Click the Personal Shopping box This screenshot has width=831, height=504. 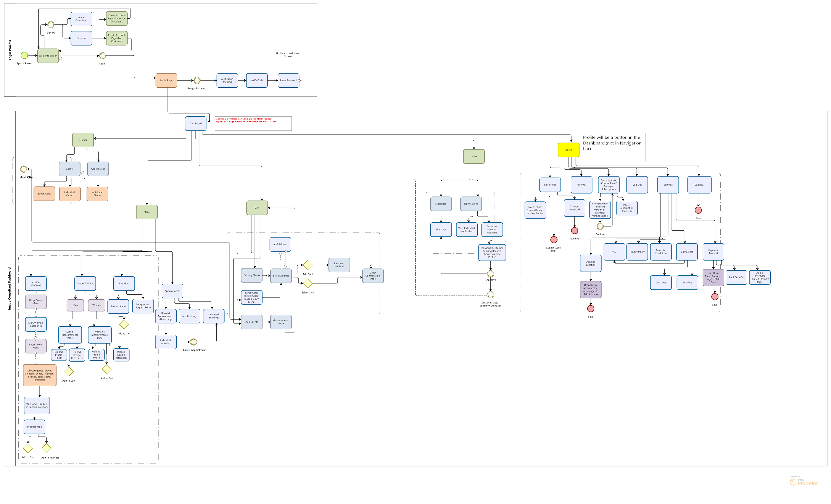pyautogui.click(x=36, y=284)
